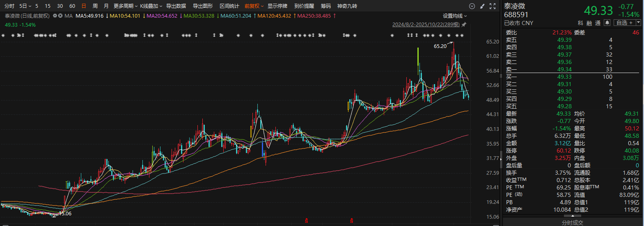Open the MA indicator settings gear
Image resolution: width=644 pixels, height=226 pixels.
pos(55,16)
